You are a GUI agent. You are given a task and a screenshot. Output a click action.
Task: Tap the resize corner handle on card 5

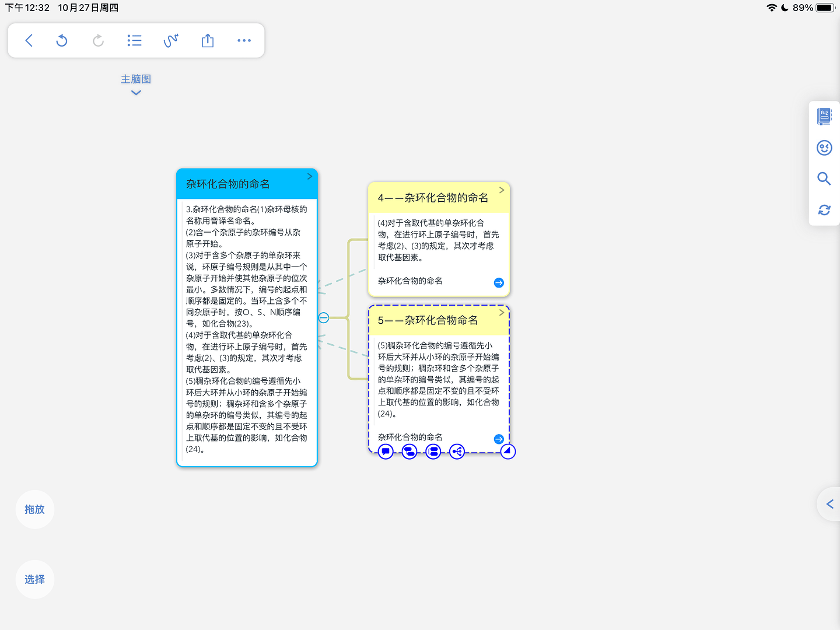click(508, 452)
